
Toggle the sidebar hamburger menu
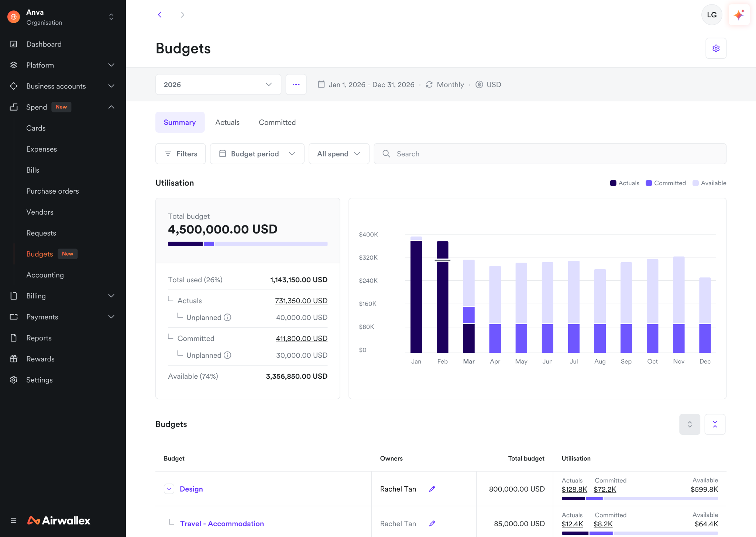coord(14,520)
